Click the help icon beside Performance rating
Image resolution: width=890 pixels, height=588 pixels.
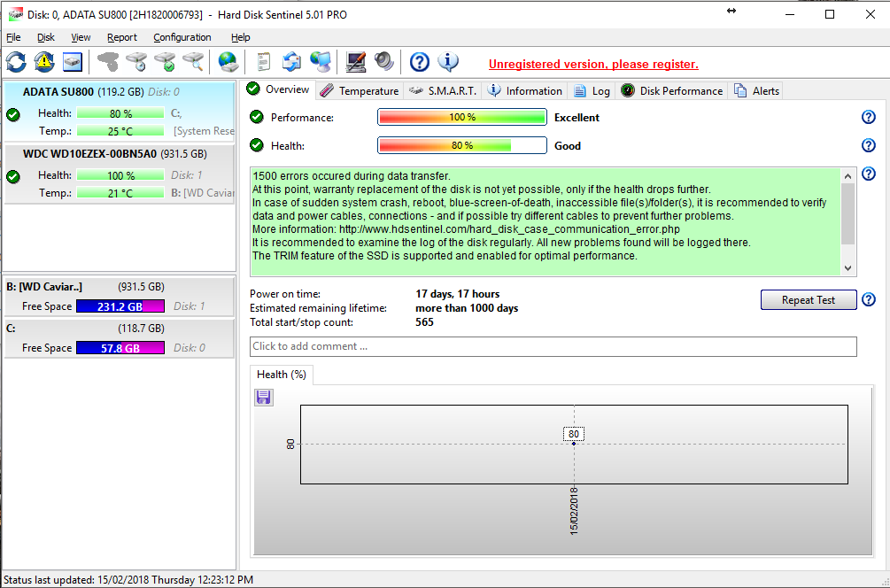coord(869,117)
